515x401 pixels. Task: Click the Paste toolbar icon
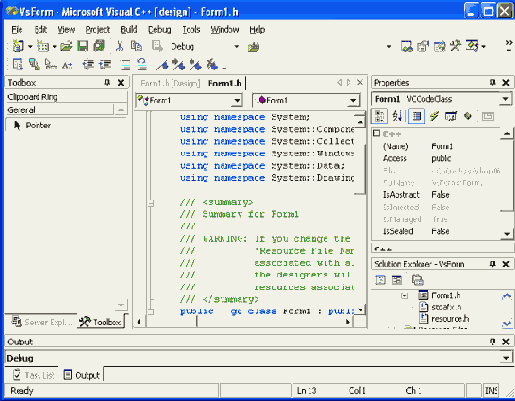click(157, 46)
